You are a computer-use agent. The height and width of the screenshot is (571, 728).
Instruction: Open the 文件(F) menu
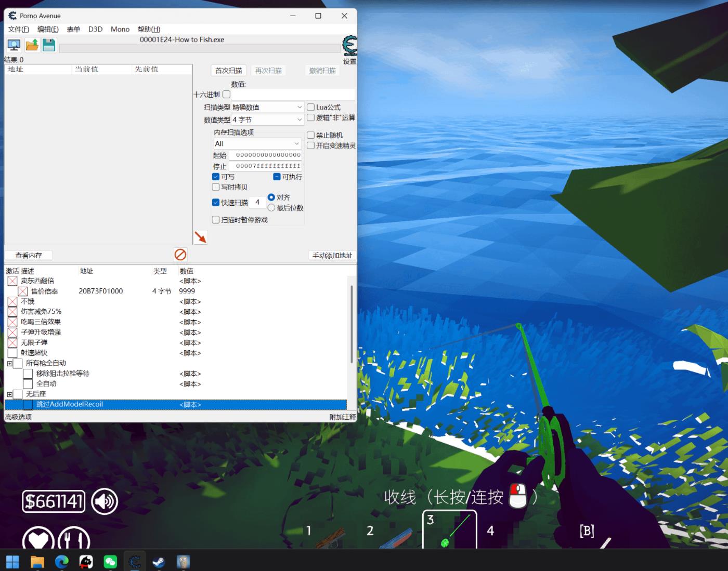(19, 29)
